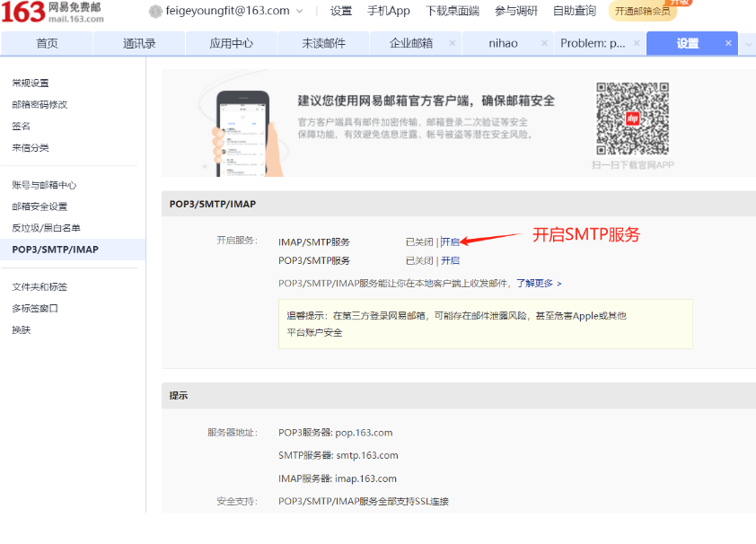Viewport: 756px width, 544px height.
Task: Click the account avatar icon beside email address
Action: pos(155,12)
